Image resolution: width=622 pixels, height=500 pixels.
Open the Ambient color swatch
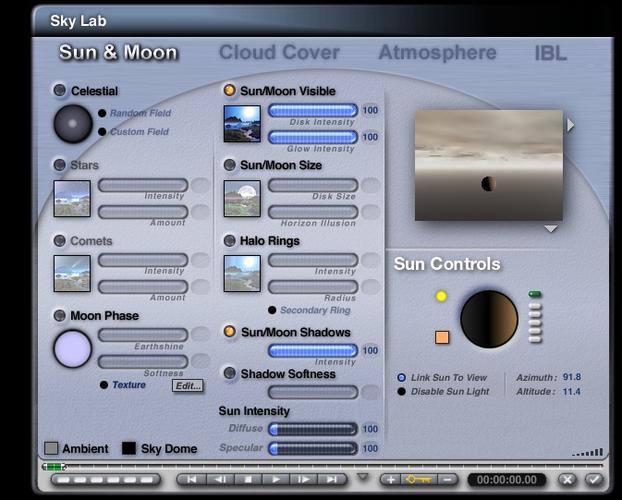(x=51, y=448)
